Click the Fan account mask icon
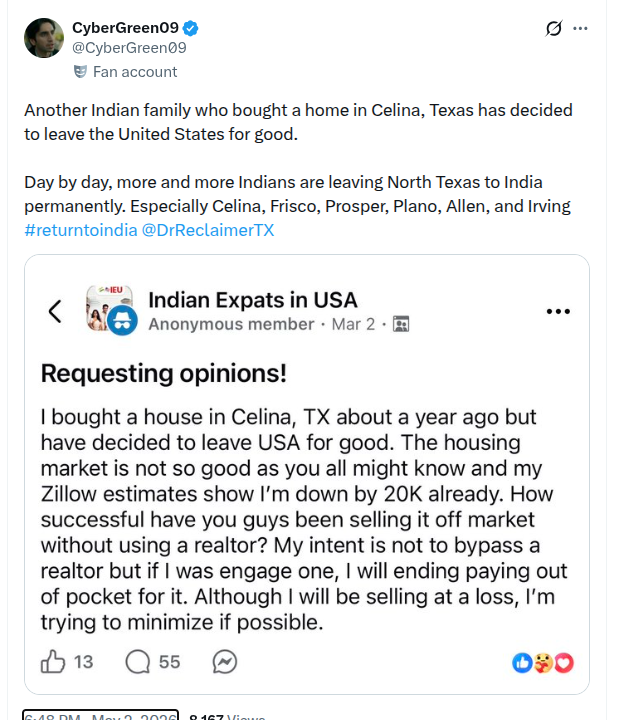The height and width of the screenshot is (720, 627). click(x=80, y=72)
